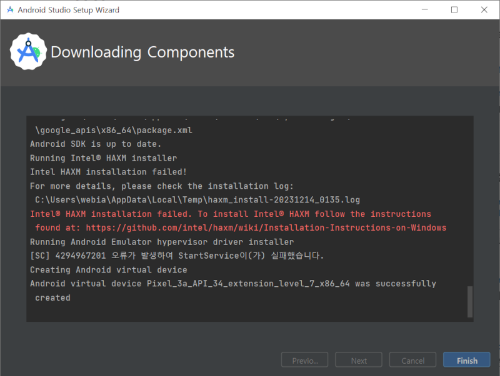500x376 pixels.
Task: Click the log panel vertical scrollbar thumb
Action: tap(470, 302)
